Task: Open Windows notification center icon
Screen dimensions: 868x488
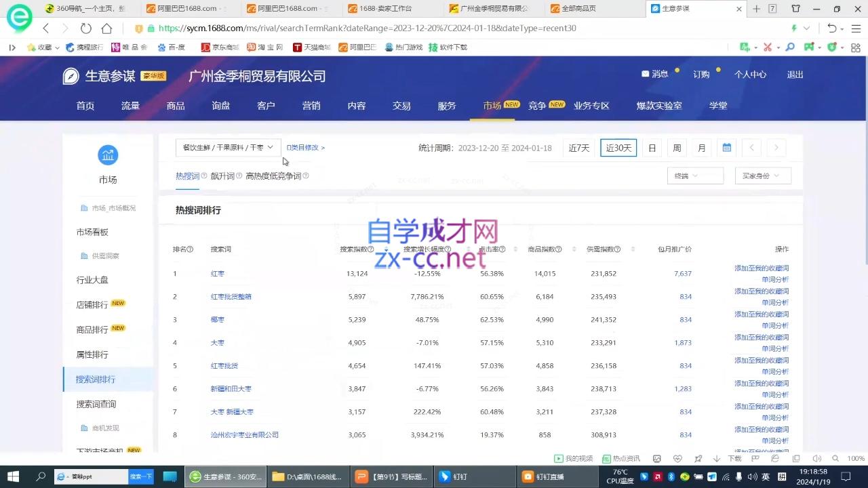Action: (846, 476)
